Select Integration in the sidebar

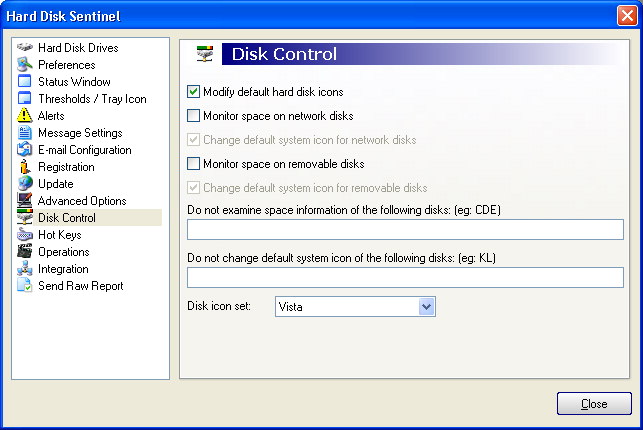click(x=63, y=269)
